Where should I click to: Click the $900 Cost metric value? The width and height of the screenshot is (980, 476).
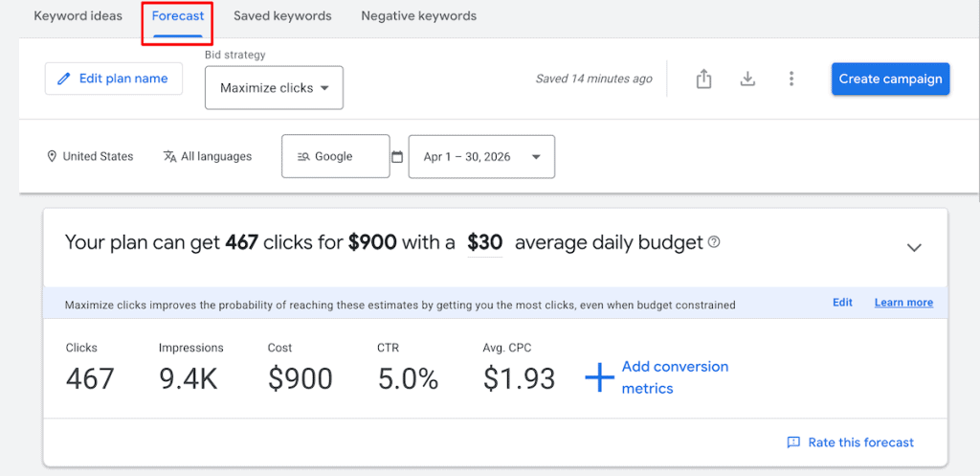301,378
